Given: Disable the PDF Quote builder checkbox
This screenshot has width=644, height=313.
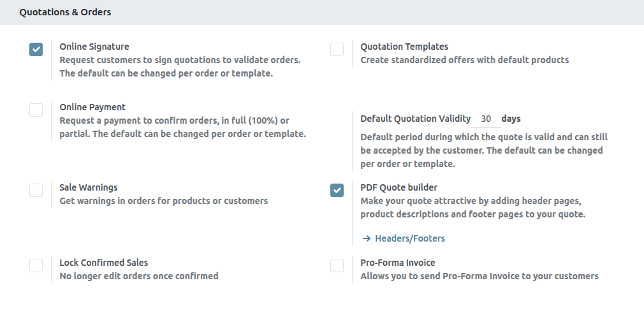Looking at the screenshot, I should pyautogui.click(x=337, y=191).
